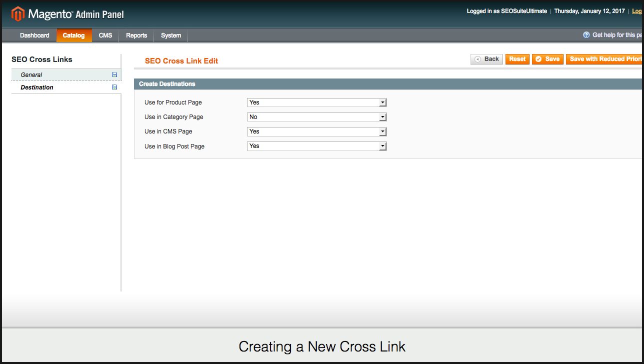Click Save with Reduced Priority button

click(604, 59)
